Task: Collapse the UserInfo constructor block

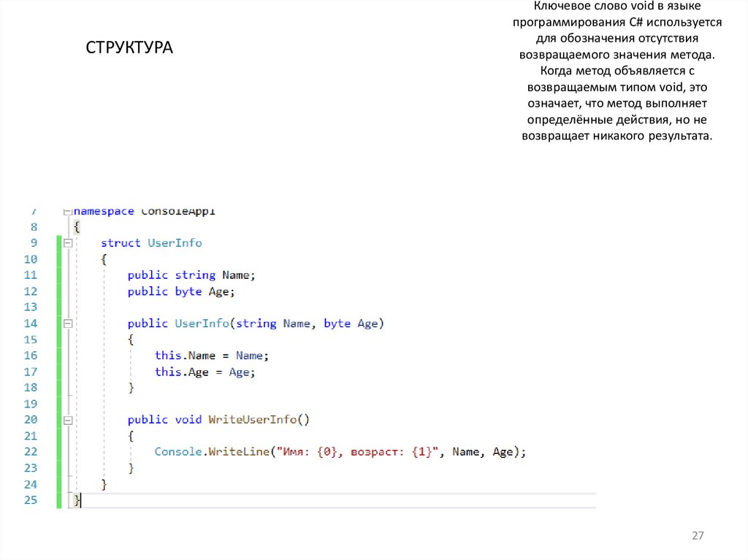Action: (68, 323)
